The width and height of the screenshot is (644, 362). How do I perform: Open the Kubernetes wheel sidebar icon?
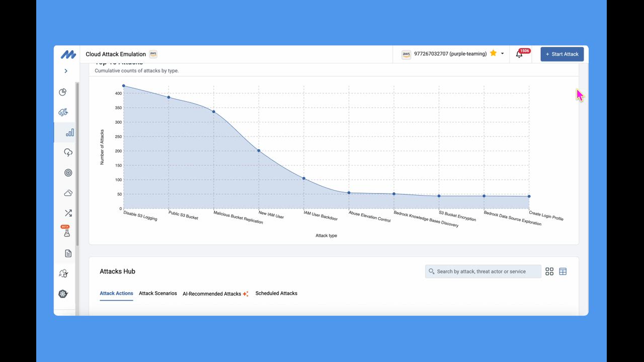(63, 294)
